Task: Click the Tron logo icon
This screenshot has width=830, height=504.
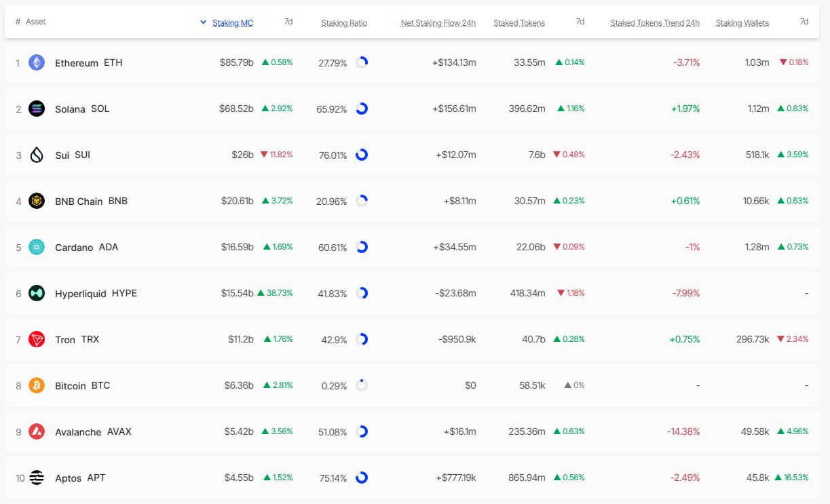Action: pyautogui.click(x=37, y=339)
